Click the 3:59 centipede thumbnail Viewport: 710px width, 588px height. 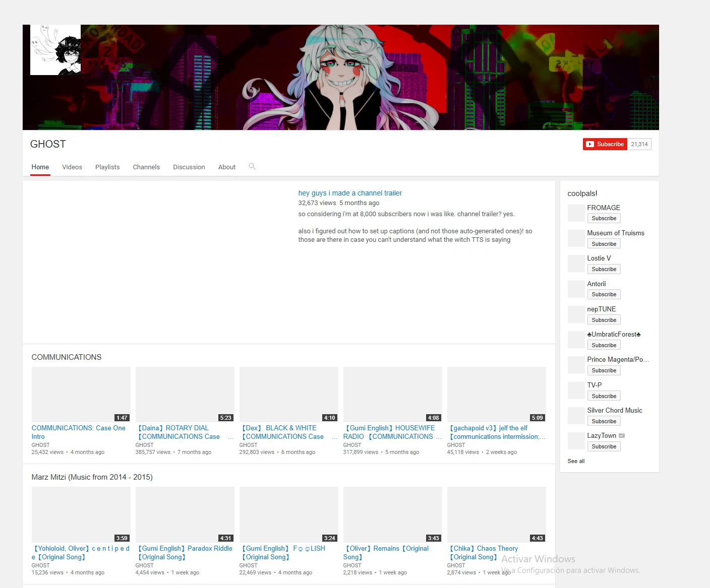pyautogui.click(x=81, y=514)
